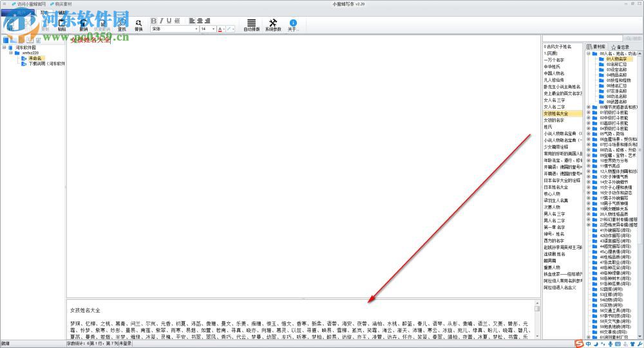This screenshot has width=644, height=348.
Task: Open 系统参数 system settings
Action: tap(273, 25)
